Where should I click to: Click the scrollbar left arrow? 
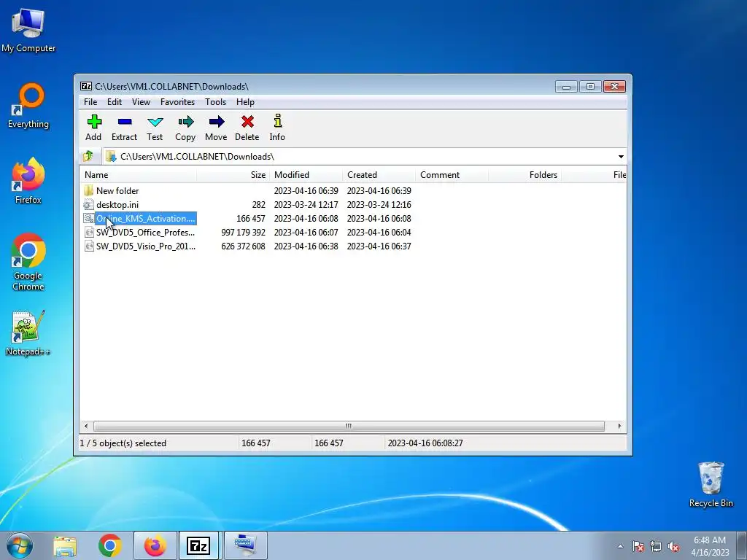(86, 426)
